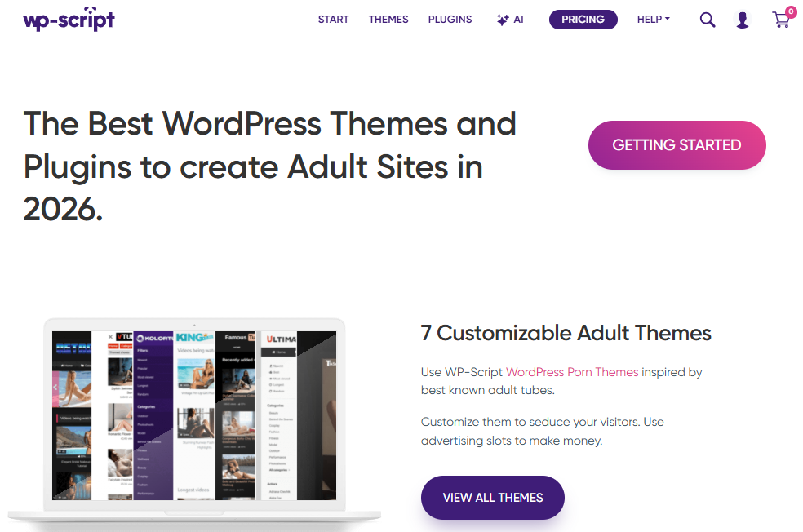The width and height of the screenshot is (803, 532).
Task: Click the sparkle icon beside AI
Action: (x=503, y=20)
